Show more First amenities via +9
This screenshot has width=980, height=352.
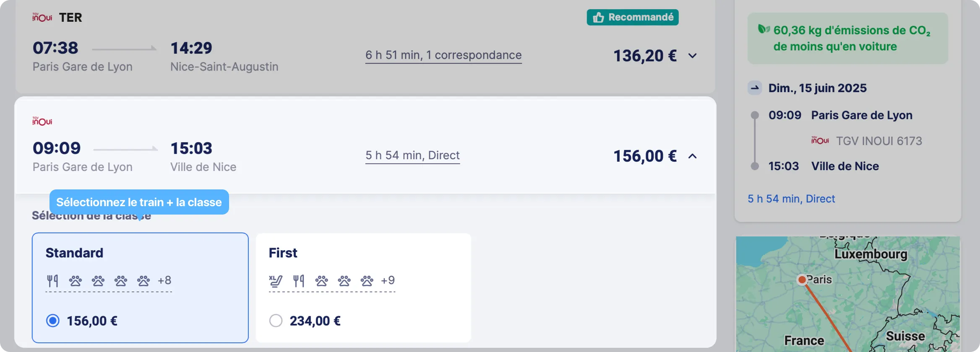coord(388,280)
